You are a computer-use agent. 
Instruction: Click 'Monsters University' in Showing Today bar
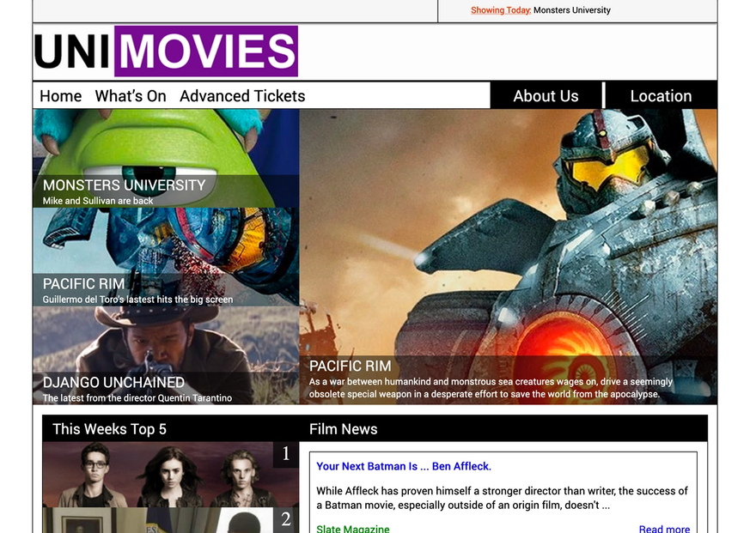[572, 10]
